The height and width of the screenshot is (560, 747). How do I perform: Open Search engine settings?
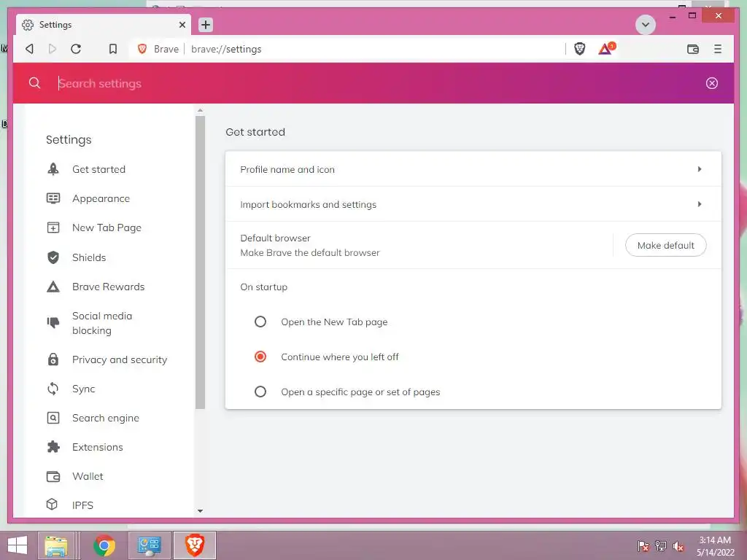pyautogui.click(x=106, y=418)
